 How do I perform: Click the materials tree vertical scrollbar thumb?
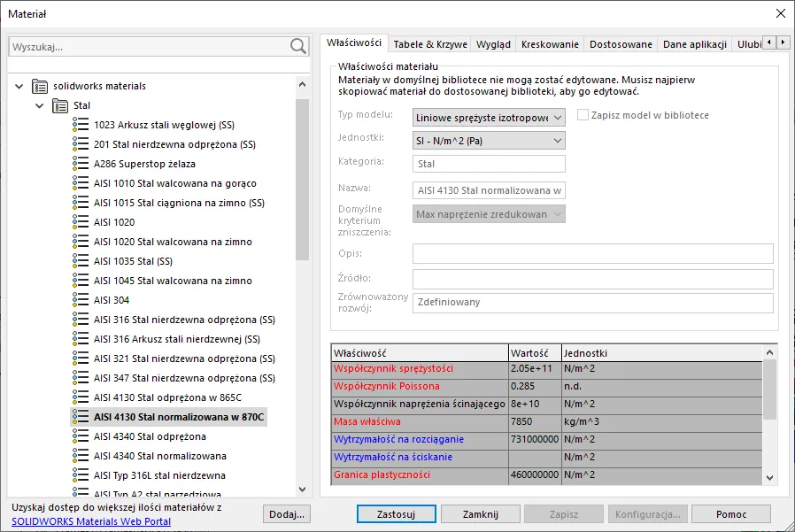pyautogui.click(x=302, y=180)
